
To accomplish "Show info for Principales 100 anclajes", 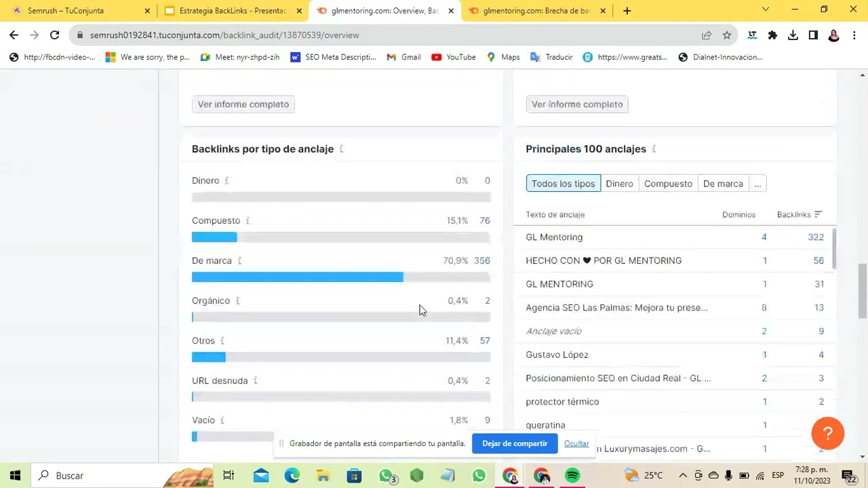I will [654, 149].
